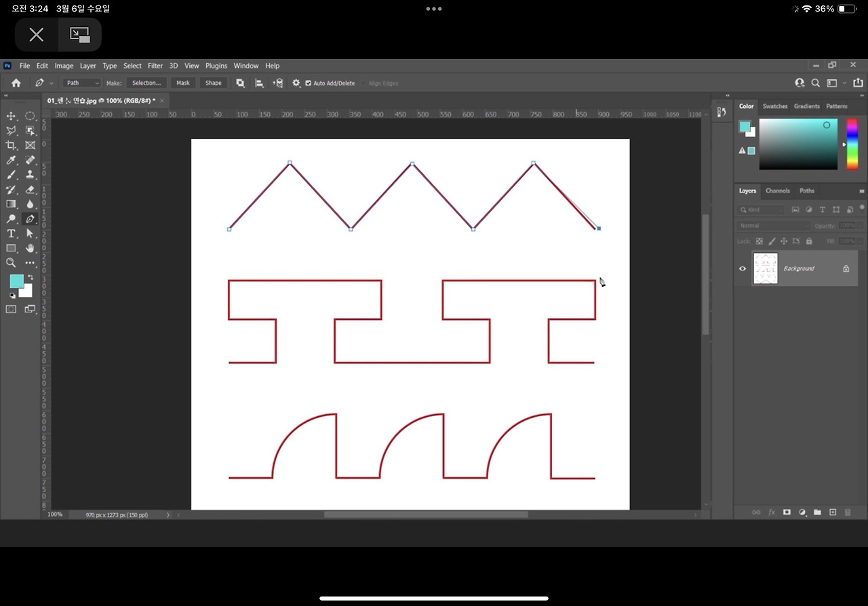Hide the Background layer with the eye icon
Screen dimensions: 868x606
743,268
